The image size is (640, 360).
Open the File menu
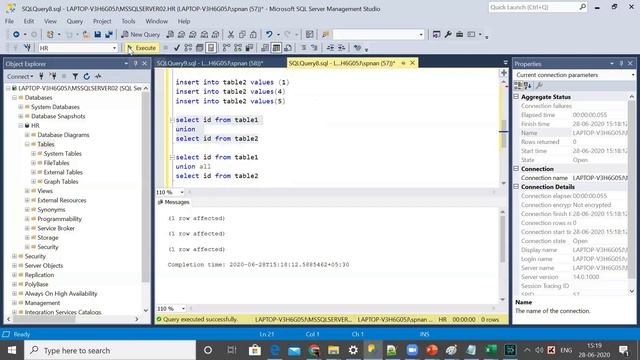9,21
